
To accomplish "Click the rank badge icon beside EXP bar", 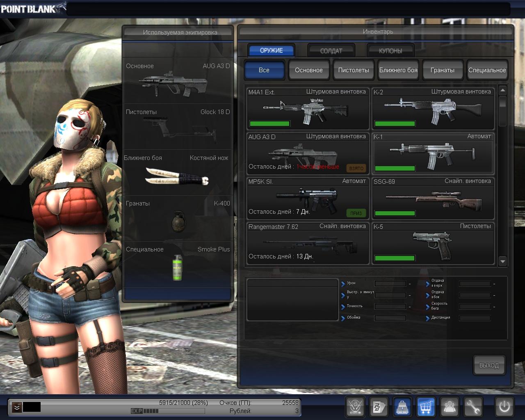I will pyautogui.click(x=16, y=407).
